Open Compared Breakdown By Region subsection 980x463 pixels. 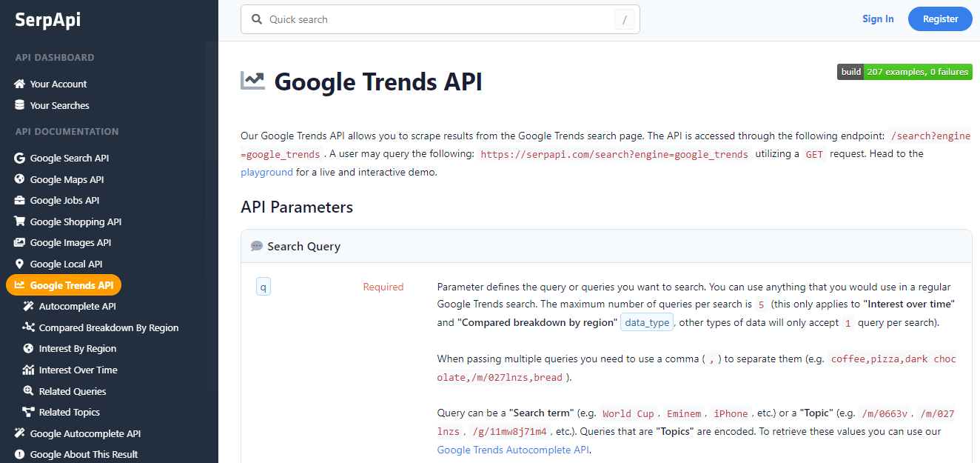[x=108, y=328]
